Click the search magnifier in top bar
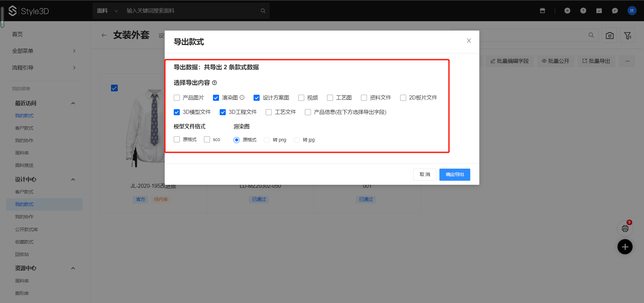Viewport: 644px width, 303px height. 263,11
